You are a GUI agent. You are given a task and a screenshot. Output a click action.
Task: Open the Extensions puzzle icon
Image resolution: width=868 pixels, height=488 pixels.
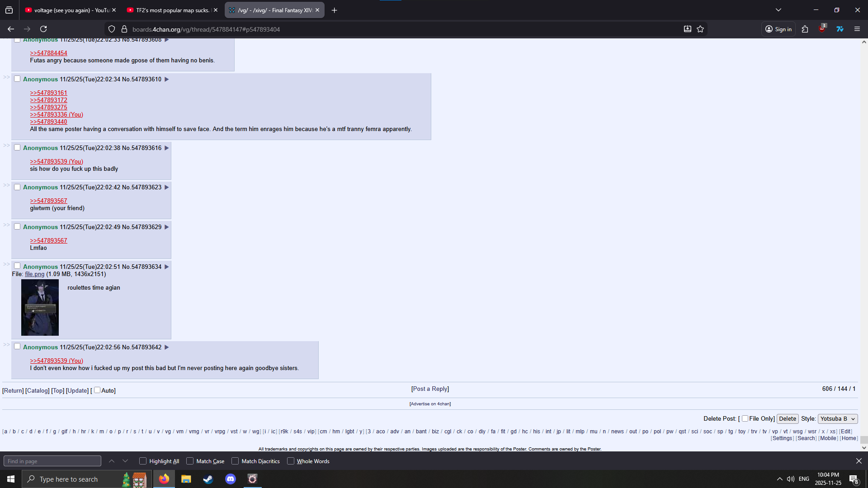(x=805, y=29)
